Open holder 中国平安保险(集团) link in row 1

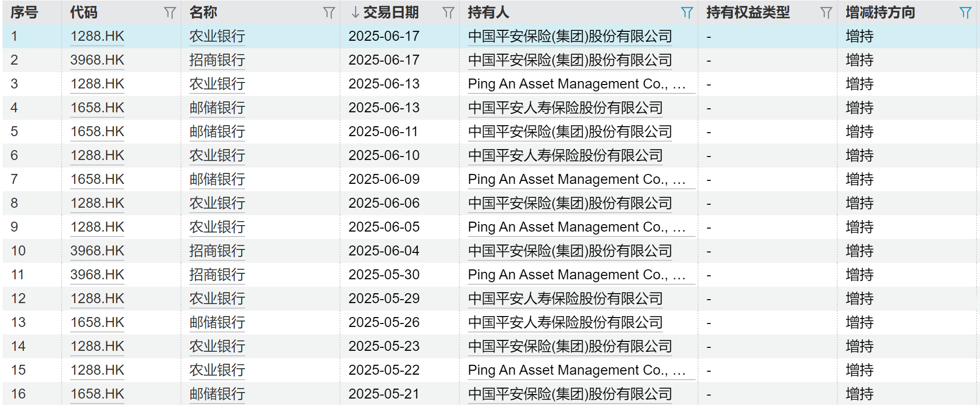click(x=570, y=36)
